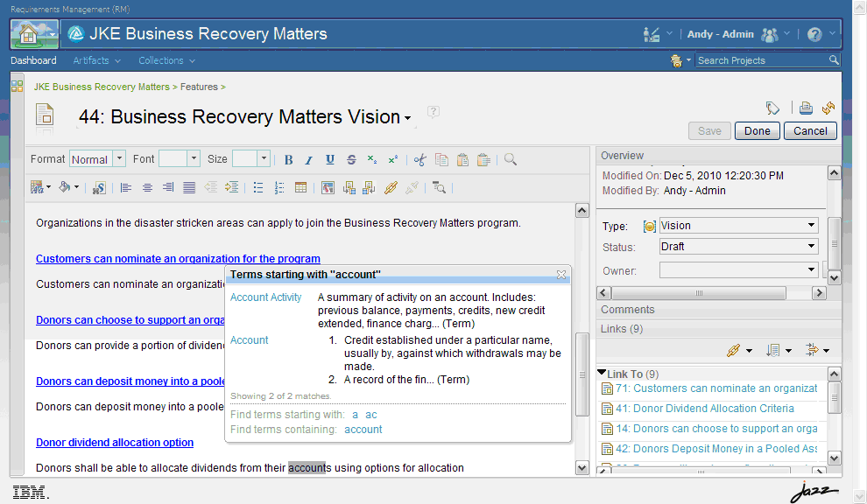Open artifact title dropdown arrow

click(x=407, y=118)
